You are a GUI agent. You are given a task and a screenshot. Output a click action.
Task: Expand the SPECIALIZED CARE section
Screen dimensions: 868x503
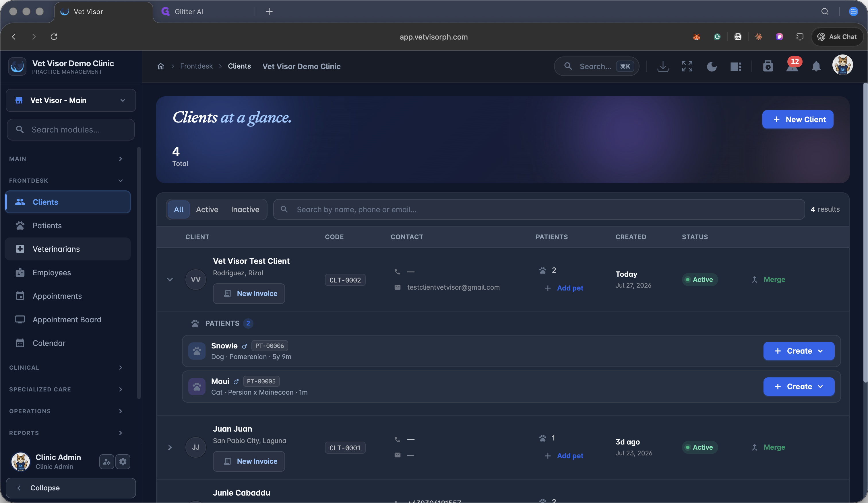[x=66, y=389]
